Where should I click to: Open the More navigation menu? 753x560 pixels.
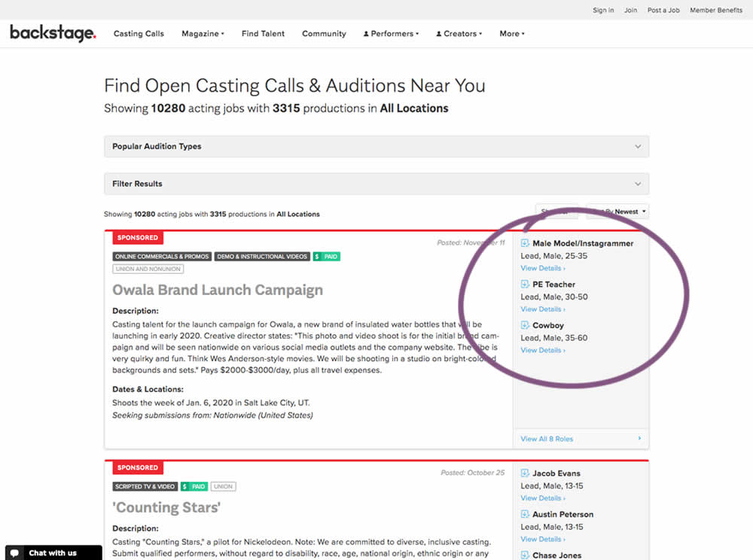(511, 34)
